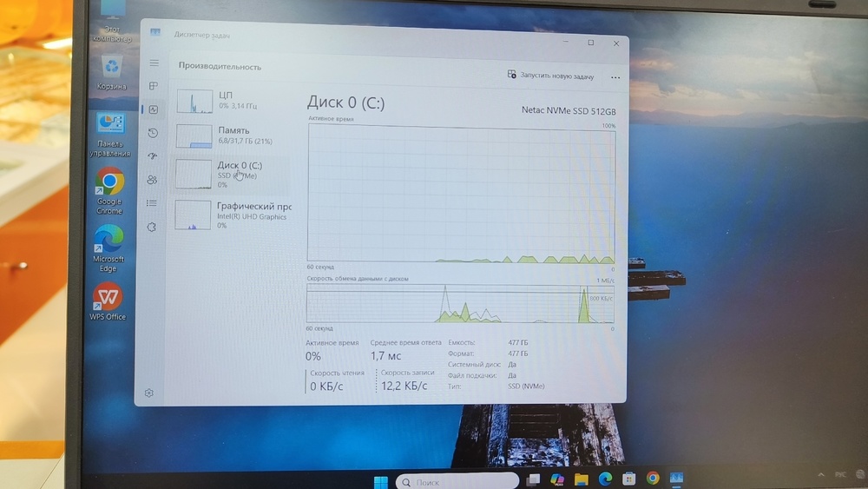Open Task Manager settings gear
Viewport: 868px width, 489px height.
149,393
